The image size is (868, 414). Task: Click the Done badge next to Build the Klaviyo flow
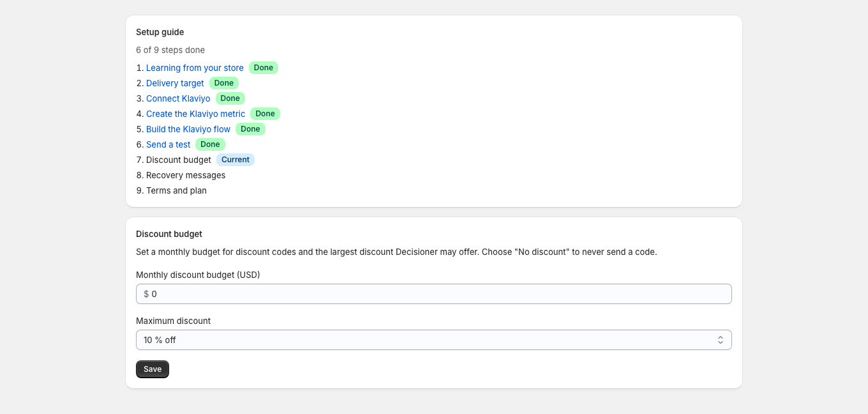click(x=251, y=129)
